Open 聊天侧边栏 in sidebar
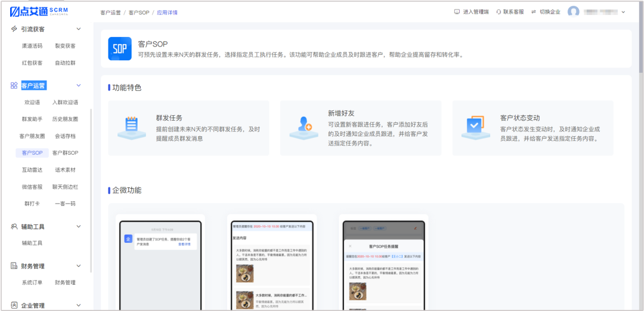Image resolution: width=644 pixels, height=311 pixels. pyautogui.click(x=66, y=187)
